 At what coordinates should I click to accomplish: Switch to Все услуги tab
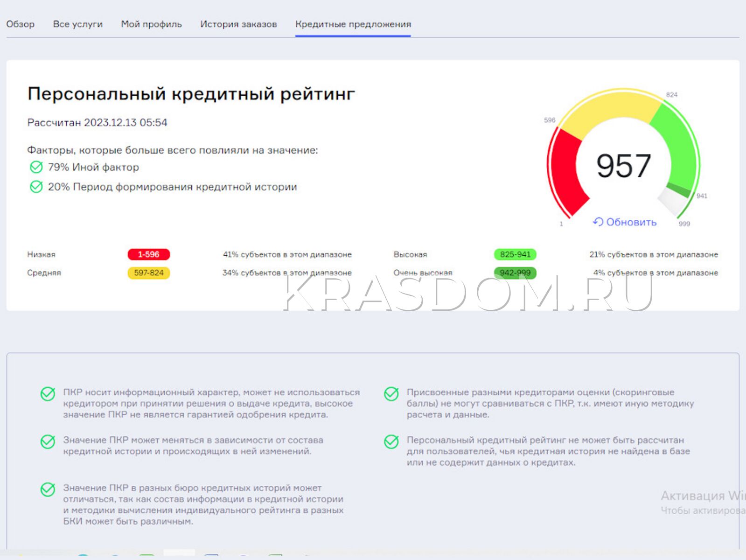[77, 24]
